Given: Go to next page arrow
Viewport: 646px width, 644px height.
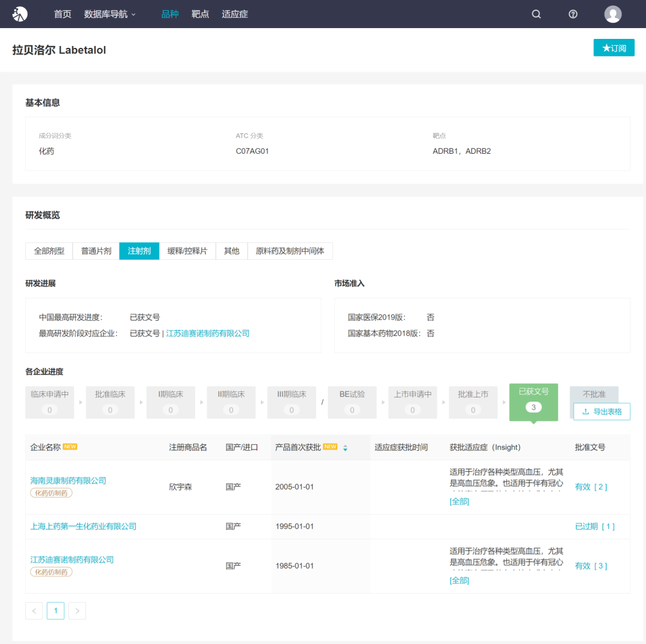Looking at the screenshot, I should click(x=77, y=610).
